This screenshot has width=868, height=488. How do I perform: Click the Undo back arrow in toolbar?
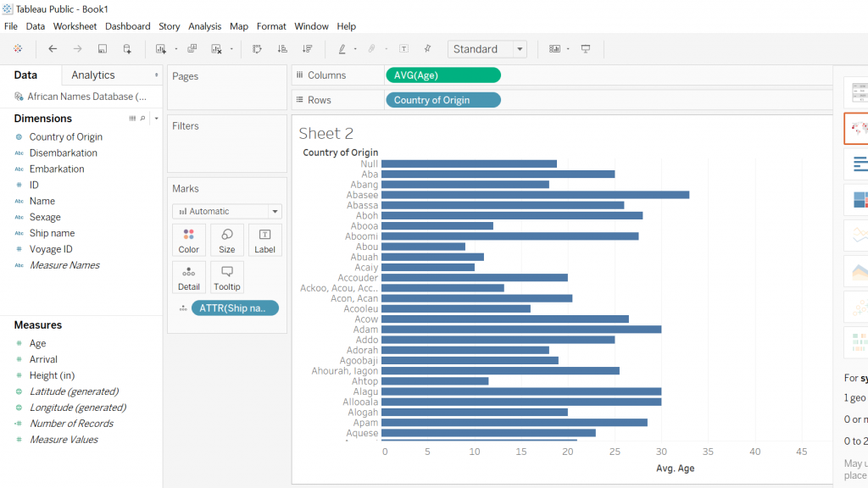[x=53, y=49]
